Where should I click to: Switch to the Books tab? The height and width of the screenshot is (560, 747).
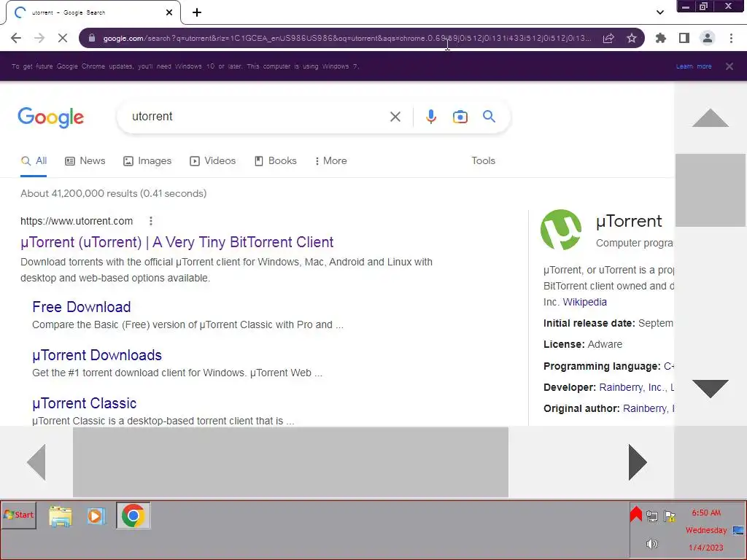coord(275,161)
